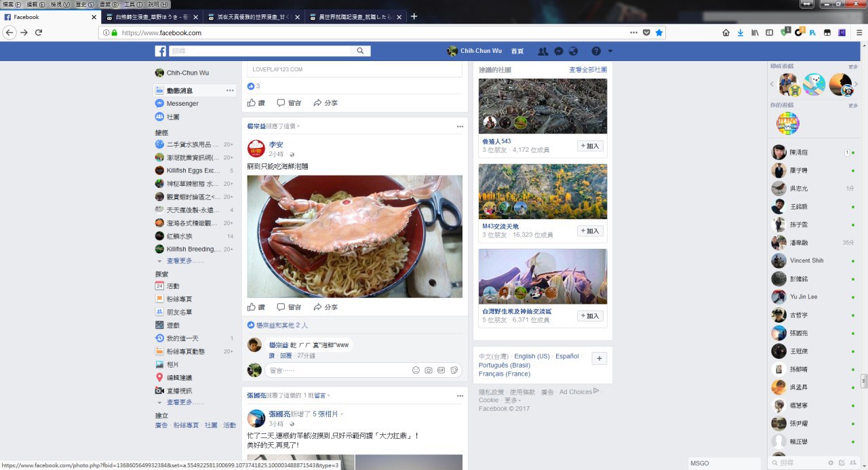
Task: Expand 查看更多 under the explore list
Action: 184,403
